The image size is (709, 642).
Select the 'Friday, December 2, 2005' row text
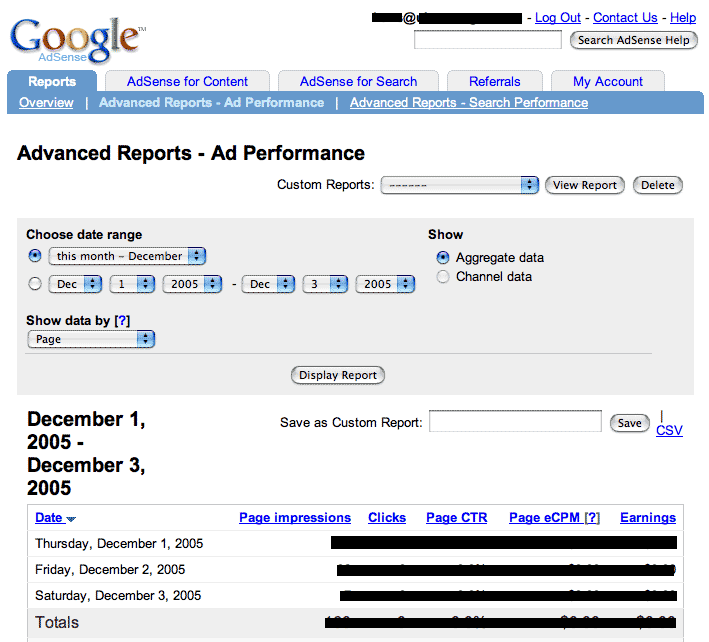tap(110, 570)
